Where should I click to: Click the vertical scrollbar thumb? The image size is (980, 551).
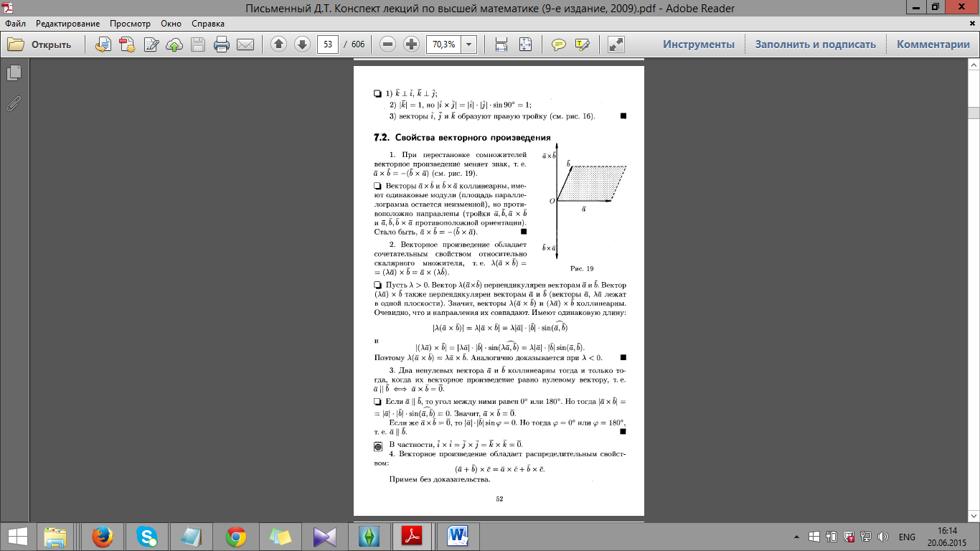(974, 113)
